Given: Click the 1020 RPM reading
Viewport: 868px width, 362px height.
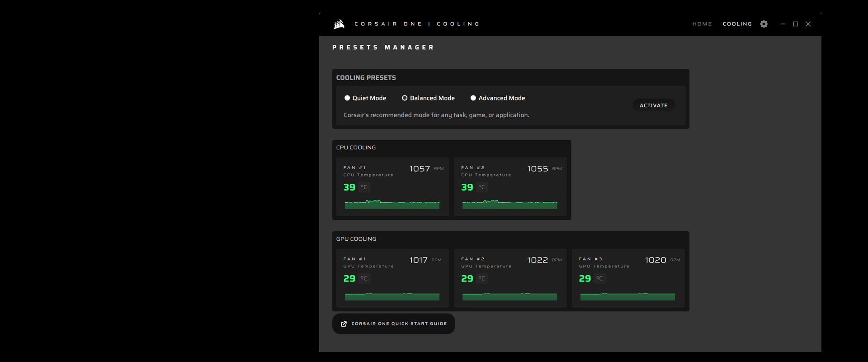Looking at the screenshot, I should 662,260.
